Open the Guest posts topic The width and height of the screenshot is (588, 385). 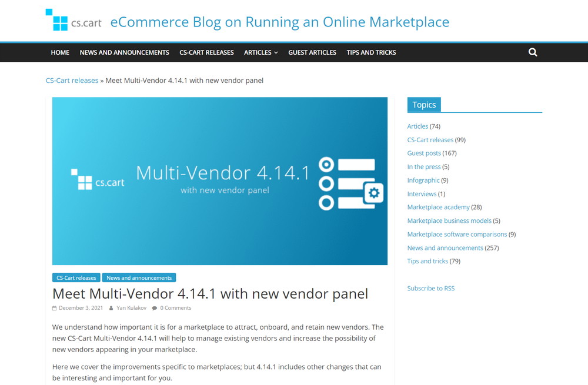coord(424,153)
